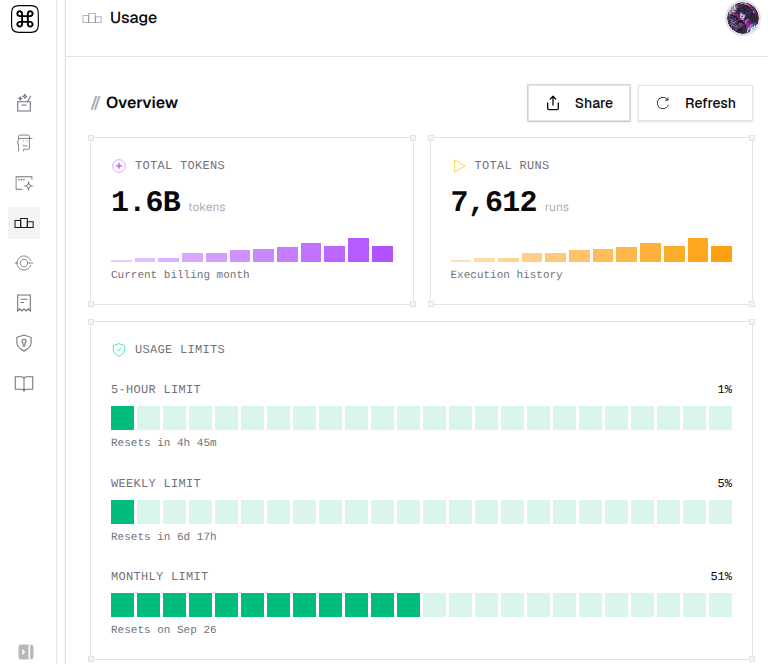Screen dimensions: 768x664
Task: Open the book documentation sidebar icon
Action: point(24,383)
